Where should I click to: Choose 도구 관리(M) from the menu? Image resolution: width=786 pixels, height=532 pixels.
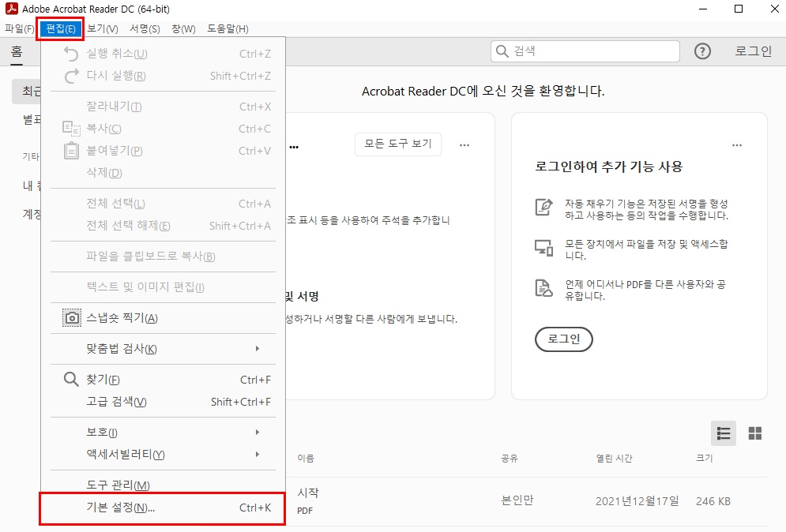[163, 485]
